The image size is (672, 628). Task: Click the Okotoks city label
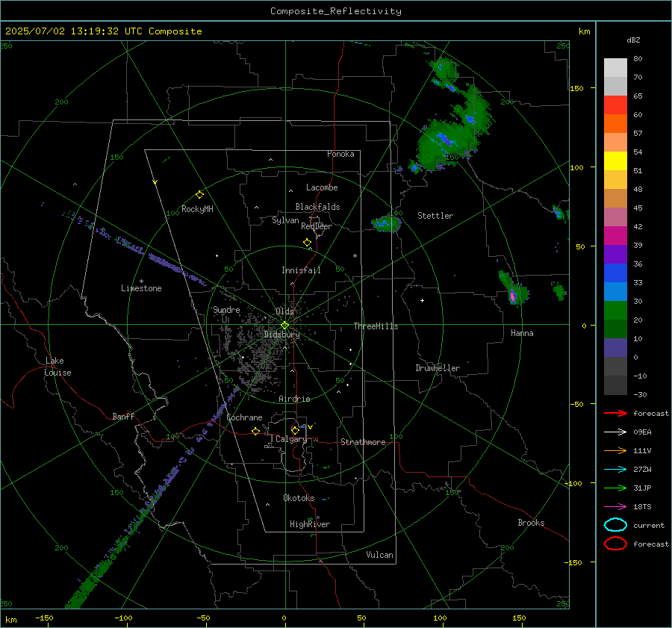(x=299, y=498)
